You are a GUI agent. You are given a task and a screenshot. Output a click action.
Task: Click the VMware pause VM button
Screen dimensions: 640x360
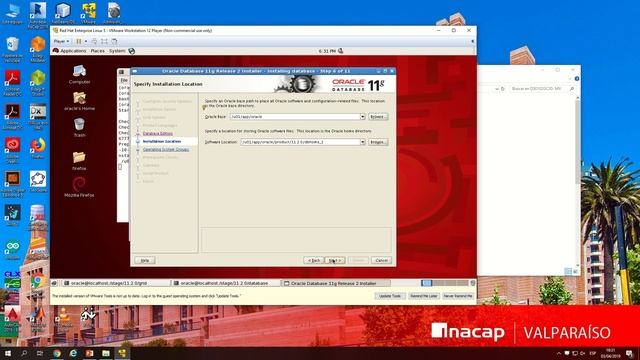point(79,41)
